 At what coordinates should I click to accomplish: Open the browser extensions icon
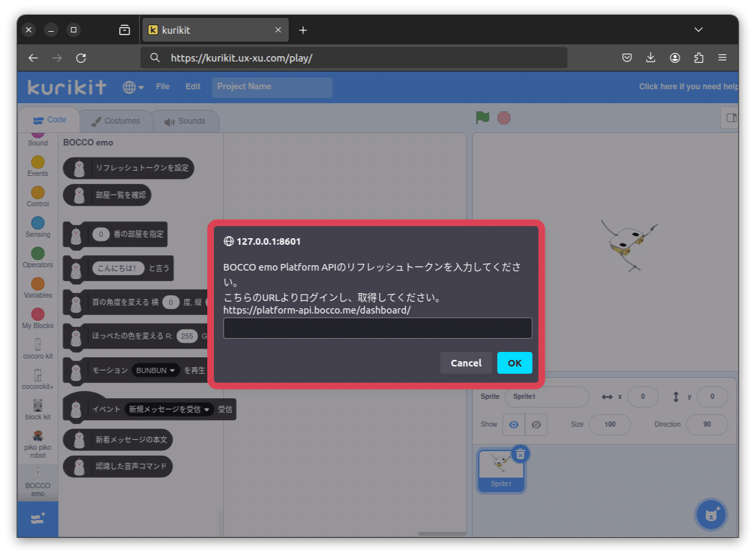click(698, 58)
